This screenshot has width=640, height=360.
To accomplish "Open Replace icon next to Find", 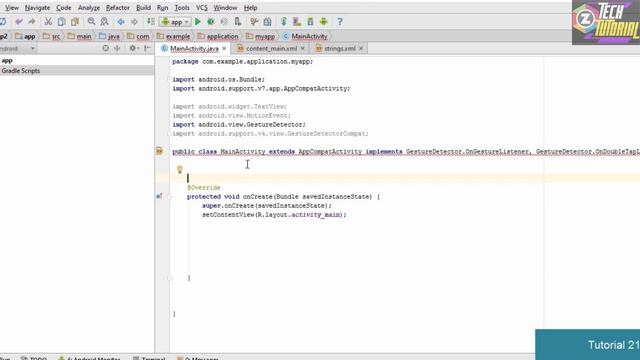I will [x=104, y=22].
